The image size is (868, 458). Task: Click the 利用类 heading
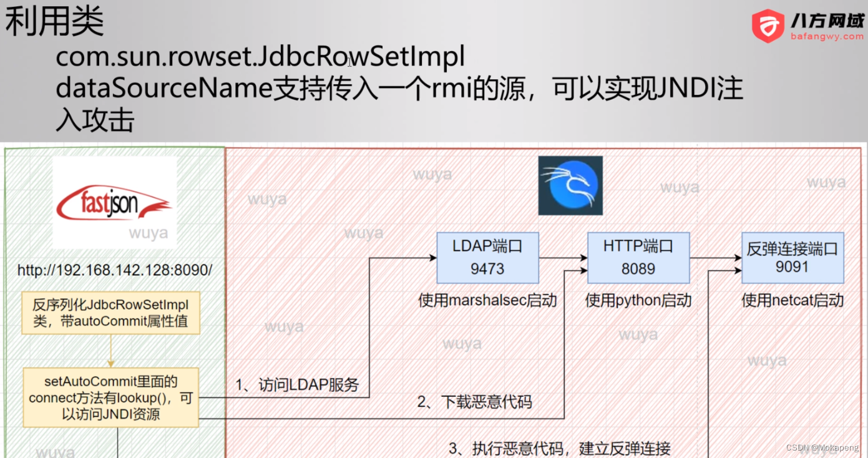pyautogui.click(x=54, y=21)
